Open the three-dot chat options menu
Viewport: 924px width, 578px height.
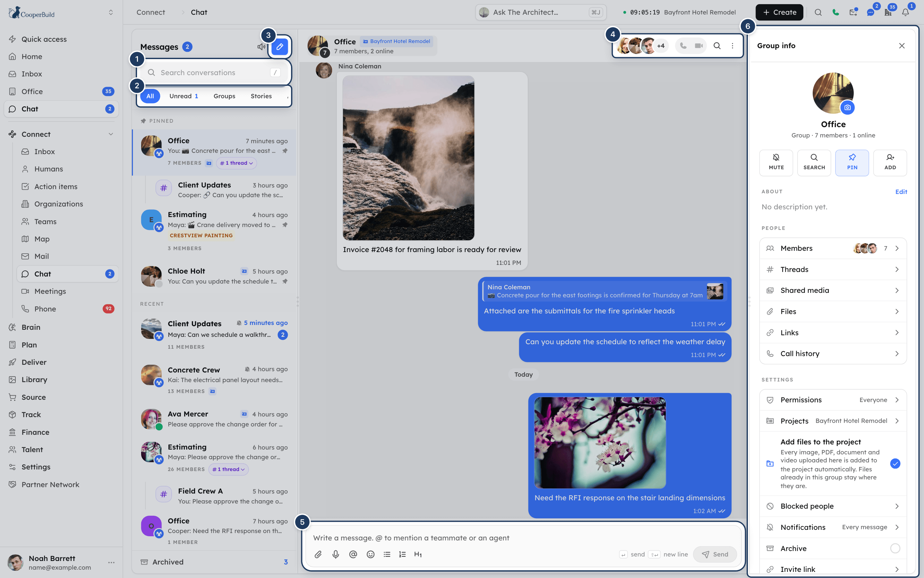point(732,46)
